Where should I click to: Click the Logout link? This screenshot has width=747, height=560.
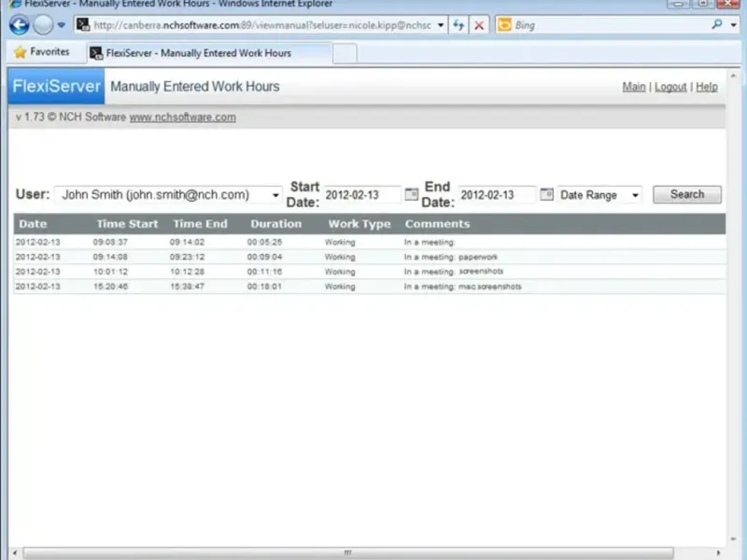click(x=670, y=87)
